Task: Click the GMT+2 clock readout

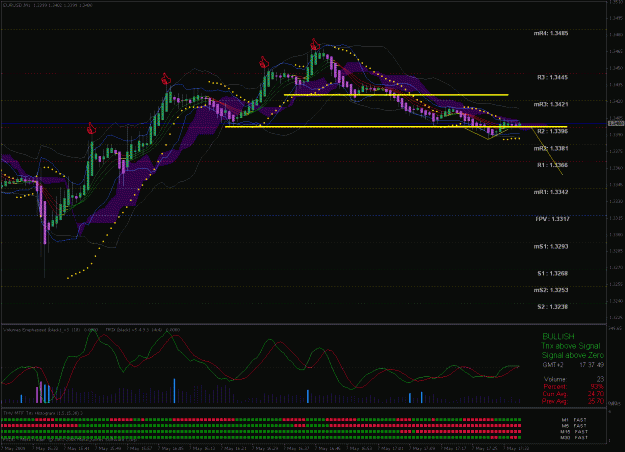Action: 573,365
